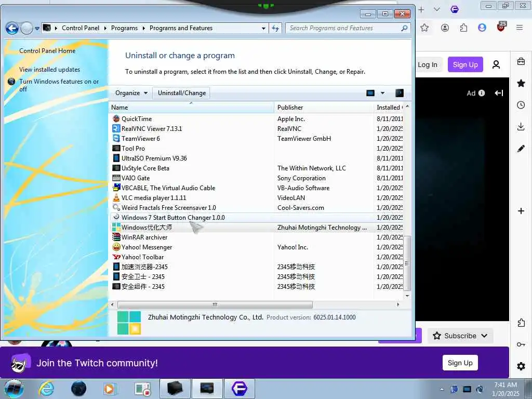Image resolution: width=532 pixels, height=399 pixels.
Task: Click the Ad info icon on the video
Action: pyautogui.click(x=482, y=93)
